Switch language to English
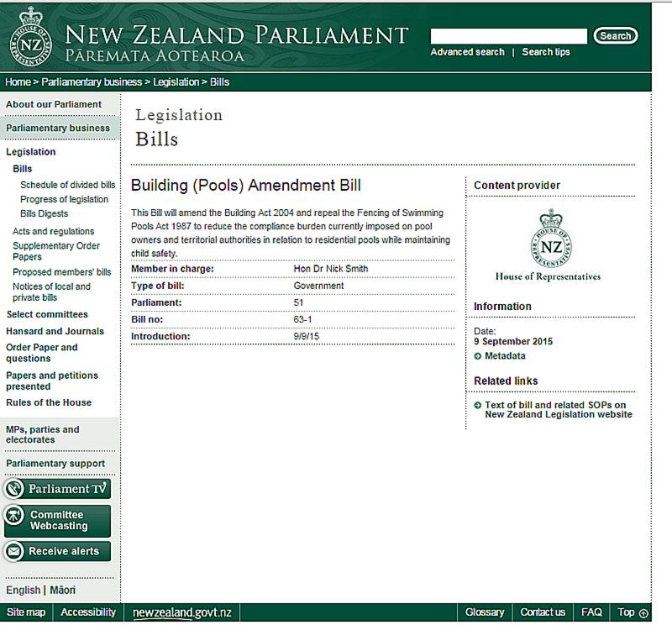The image size is (672, 625). pyautogui.click(x=24, y=591)
